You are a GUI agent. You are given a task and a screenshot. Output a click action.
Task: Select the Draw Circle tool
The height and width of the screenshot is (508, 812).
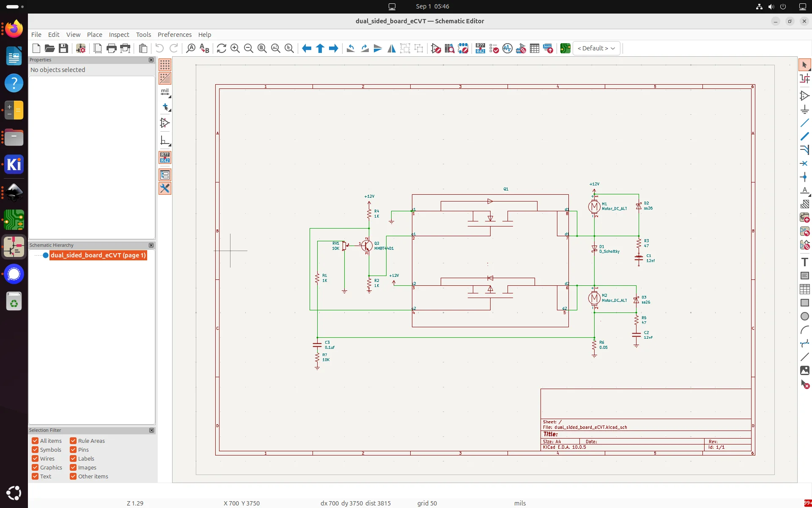coord(804,316)
